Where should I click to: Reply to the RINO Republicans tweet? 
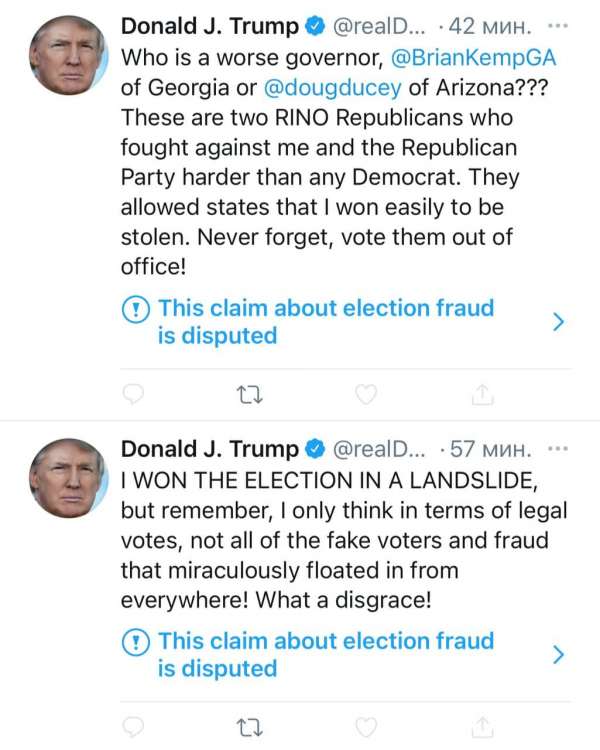pyautogui.click(x=136, y=396)
